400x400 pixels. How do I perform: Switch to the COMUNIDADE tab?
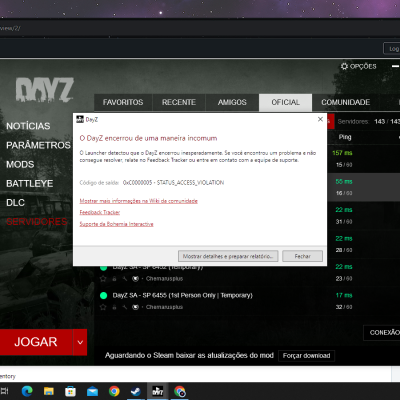346,102
